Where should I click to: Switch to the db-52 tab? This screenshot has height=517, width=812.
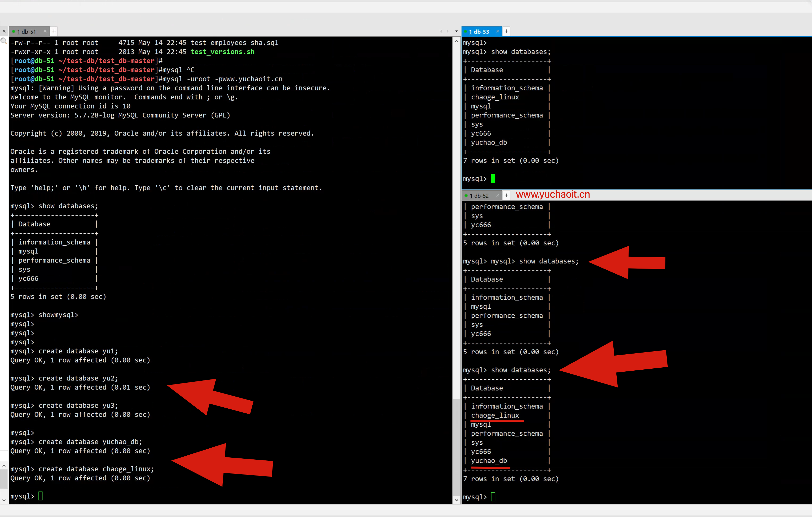(x=479, y=196)
